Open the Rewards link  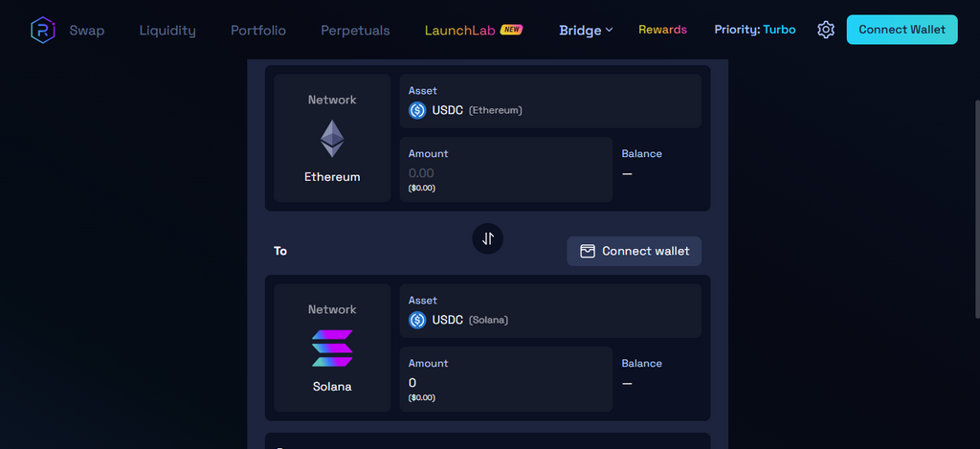[662, 30]
